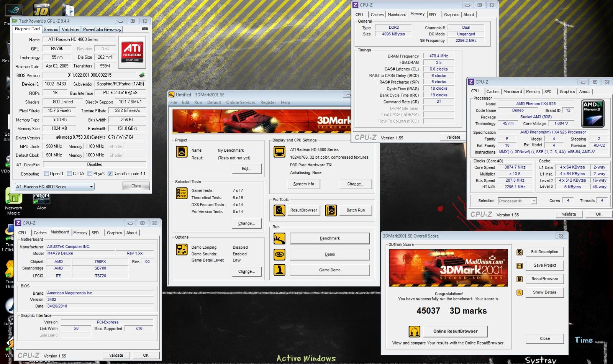Click the Batch Run button

point(356,210)
